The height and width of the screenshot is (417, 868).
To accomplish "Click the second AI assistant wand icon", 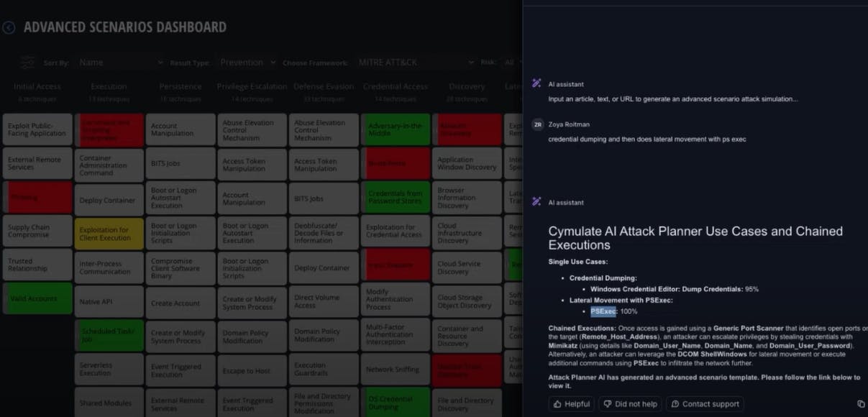I will tap(536, 202).
